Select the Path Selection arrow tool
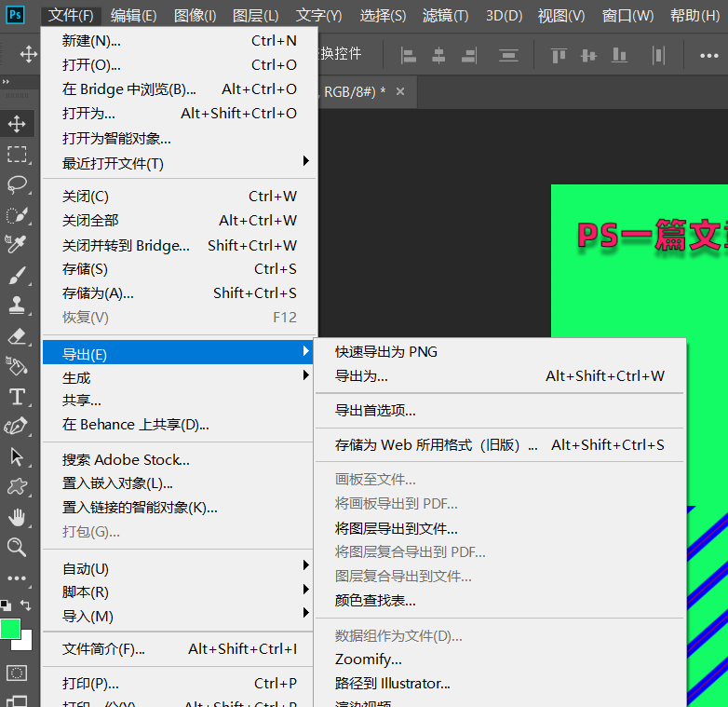 point(17,457)
